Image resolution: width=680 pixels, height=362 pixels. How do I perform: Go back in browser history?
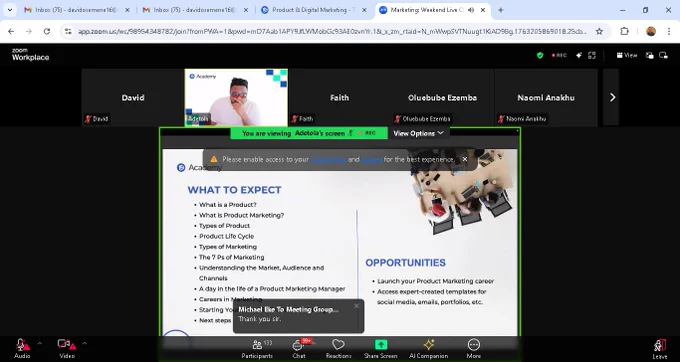[11, 31]
